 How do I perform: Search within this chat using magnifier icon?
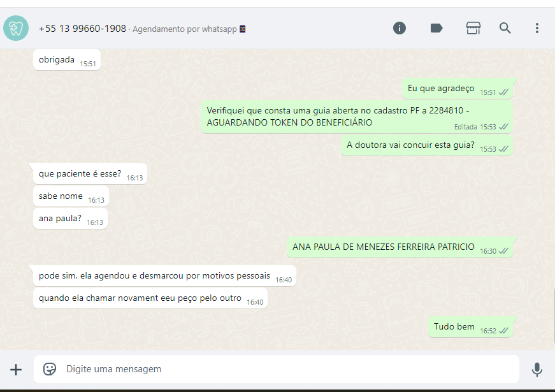click(x=505, y=28)
